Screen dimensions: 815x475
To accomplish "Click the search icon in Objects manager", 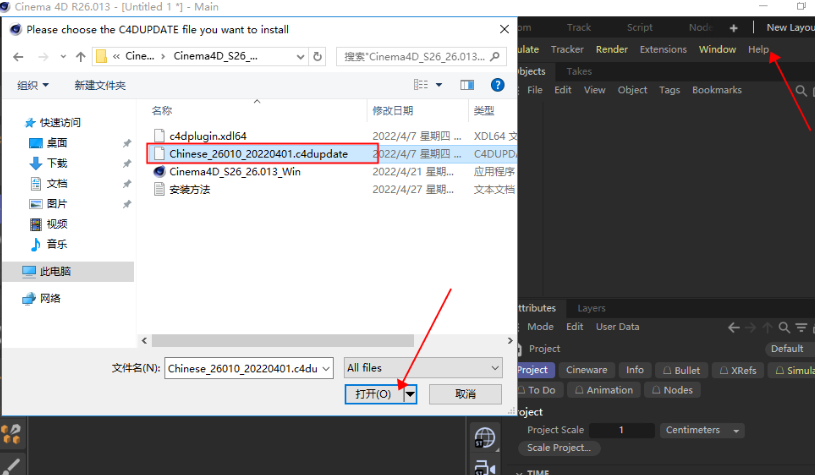I will 801,90.
